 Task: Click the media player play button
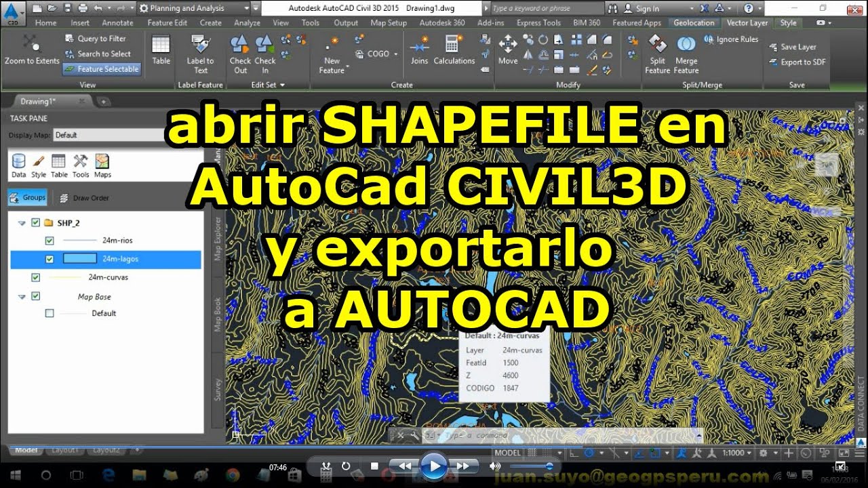(433, 466)
